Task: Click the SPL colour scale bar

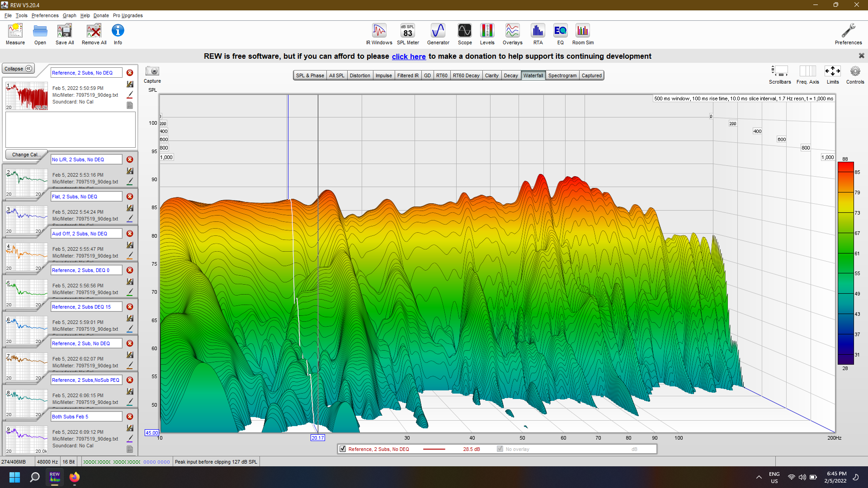Action: coord(845,263)
